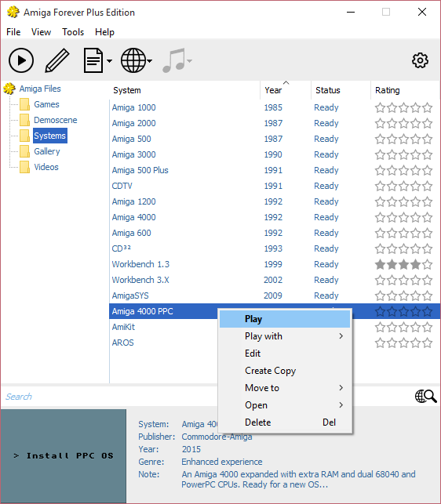Open the Help menu
Screen dimensions: 441x504
(x=104, y=32)
